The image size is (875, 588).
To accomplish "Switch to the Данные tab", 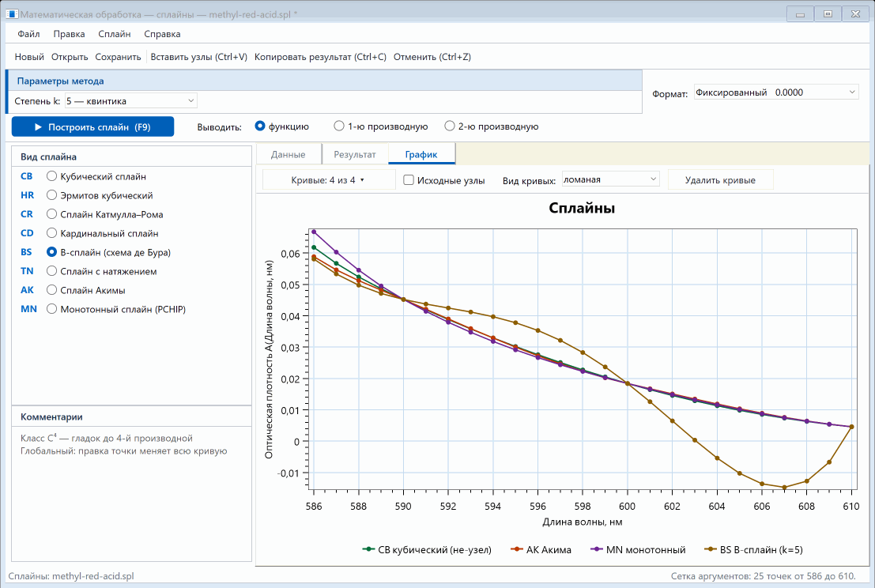I will pyautogui.click(x=289, y=155).
